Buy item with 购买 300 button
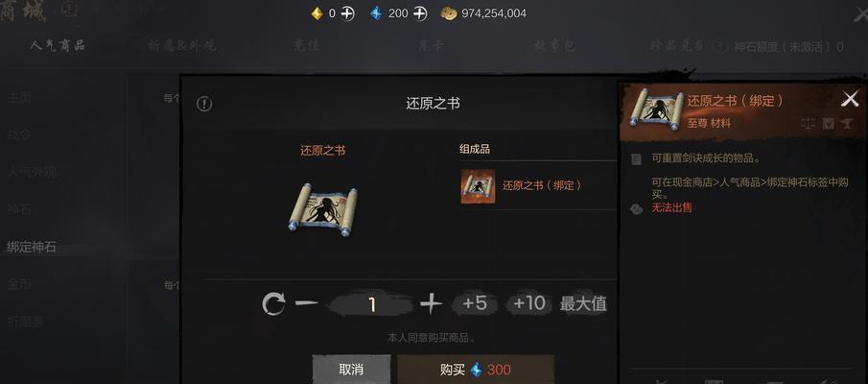 point(476,370)
